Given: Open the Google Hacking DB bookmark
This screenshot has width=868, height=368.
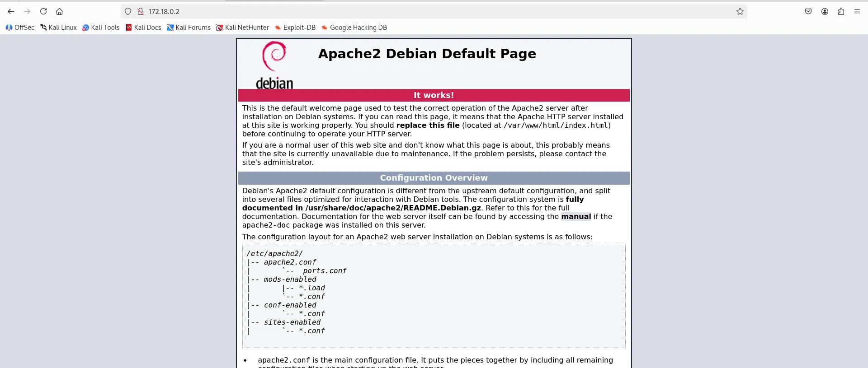Looking at the screenshot, I should pos(354,28).
